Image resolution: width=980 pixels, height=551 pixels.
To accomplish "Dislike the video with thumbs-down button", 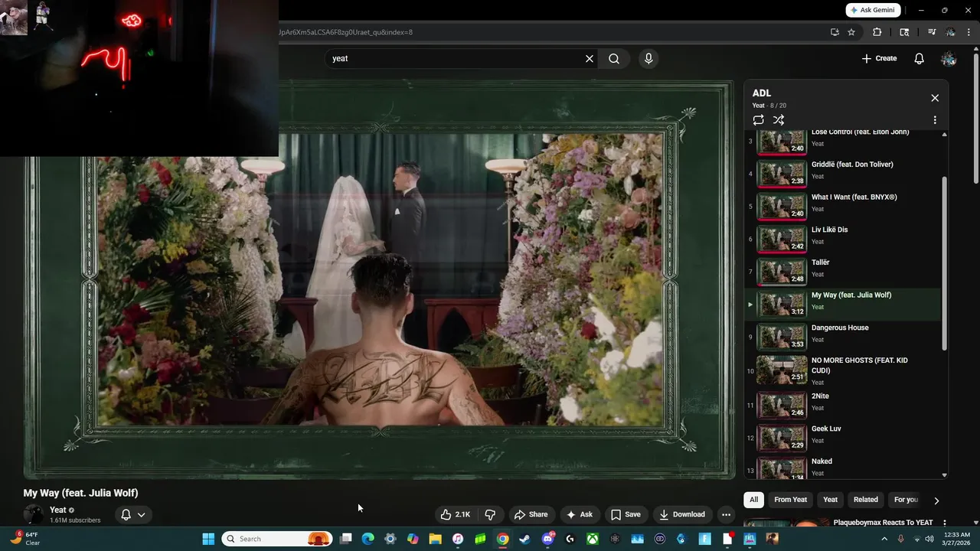I will (490, 514).
